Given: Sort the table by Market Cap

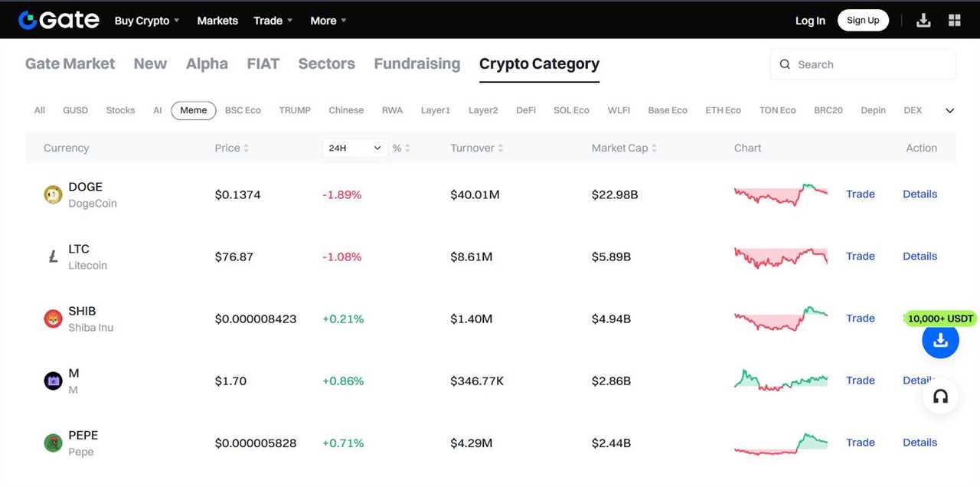Looking at the screenshot, I should tap(623, 148).
